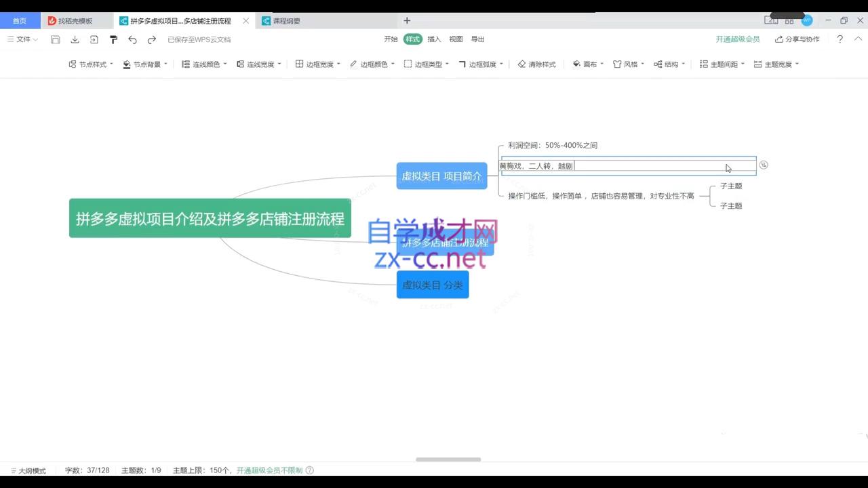This screenshot has width=868, height=488.
Task: Click the 开通超级会员 link in toolbar
Action: 738,39
